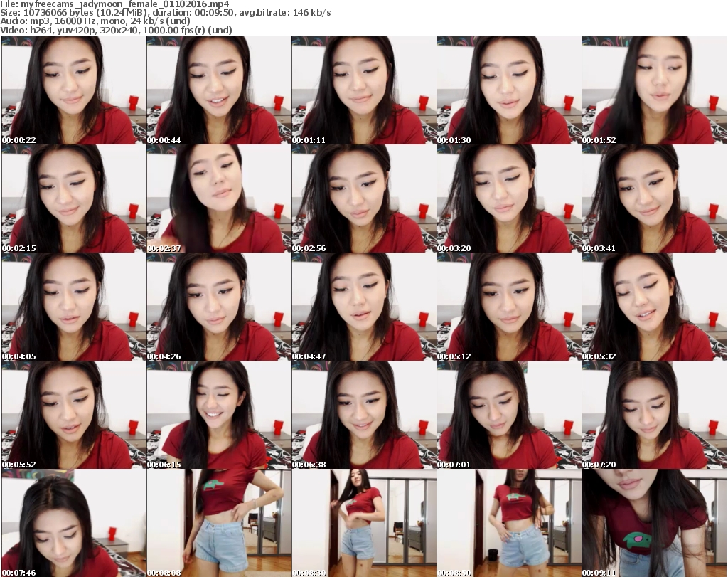
Task: Select the thumbnail stamped 00:00:44
Action: point(219,90)
